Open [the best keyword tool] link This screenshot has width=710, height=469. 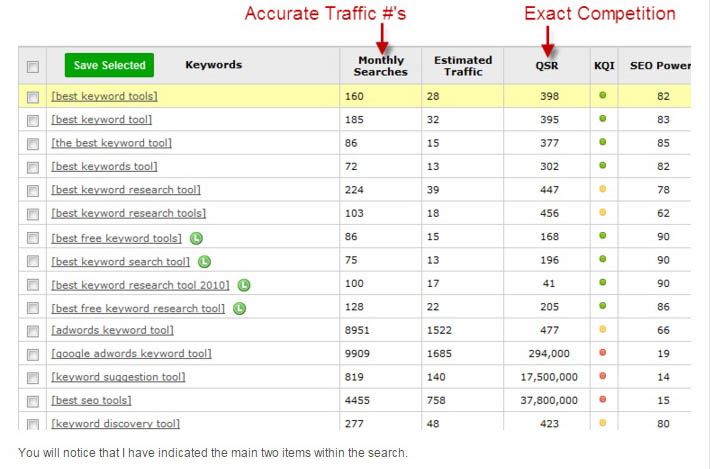111,143
